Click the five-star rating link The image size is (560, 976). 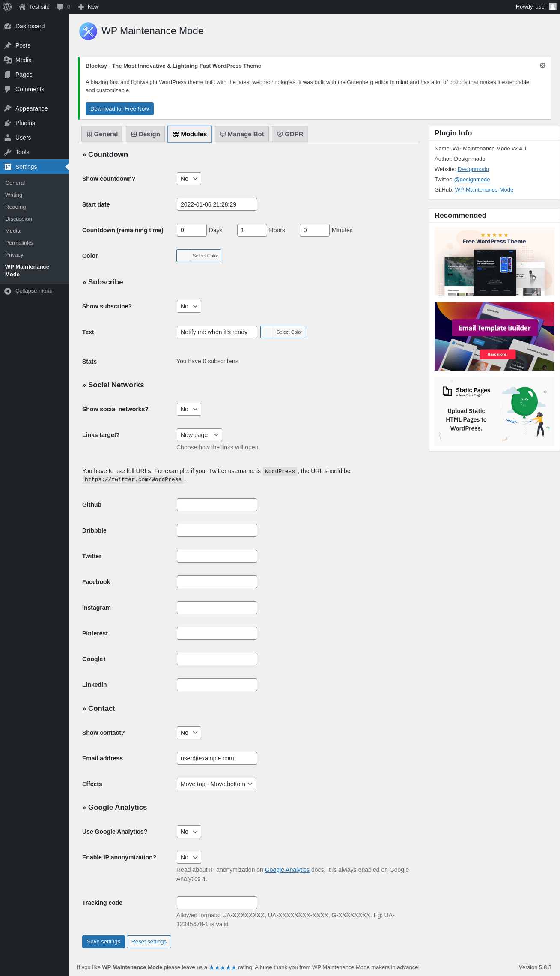pyautogui.click(x=223, y=967)
